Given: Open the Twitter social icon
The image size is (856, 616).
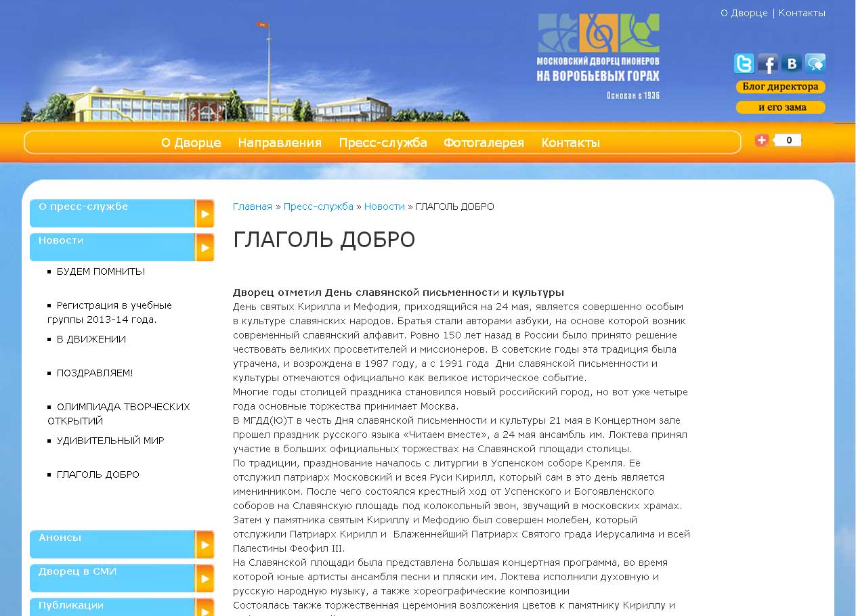Looking at the screenshot, I should point(744,64).
